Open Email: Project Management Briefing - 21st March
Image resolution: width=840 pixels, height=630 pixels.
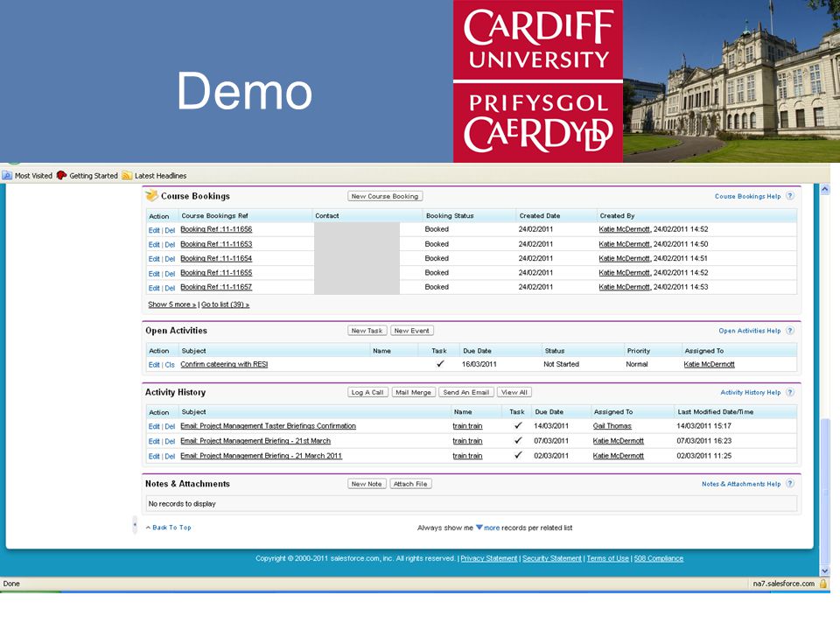click(x=255, y=441)
